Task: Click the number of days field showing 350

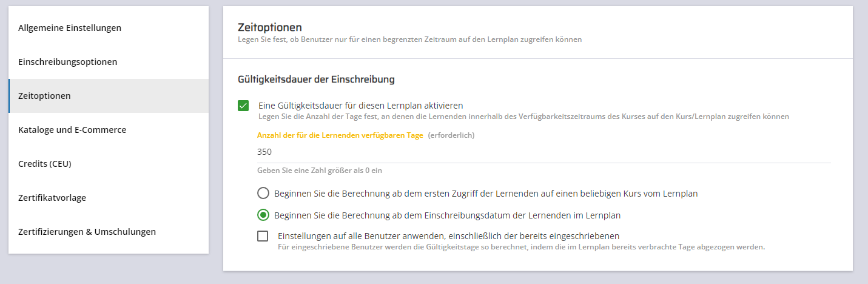Action: click(543, 152)
